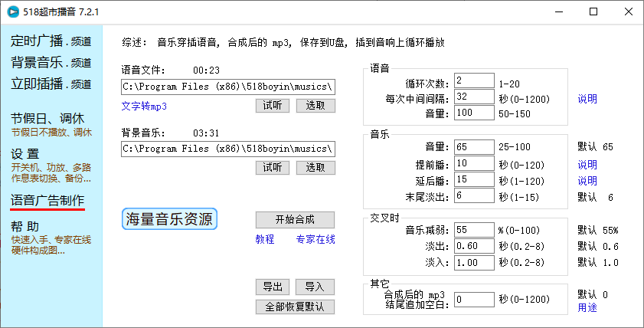
Task: Open 设置 section in sidebar
Action: [25, 153]
